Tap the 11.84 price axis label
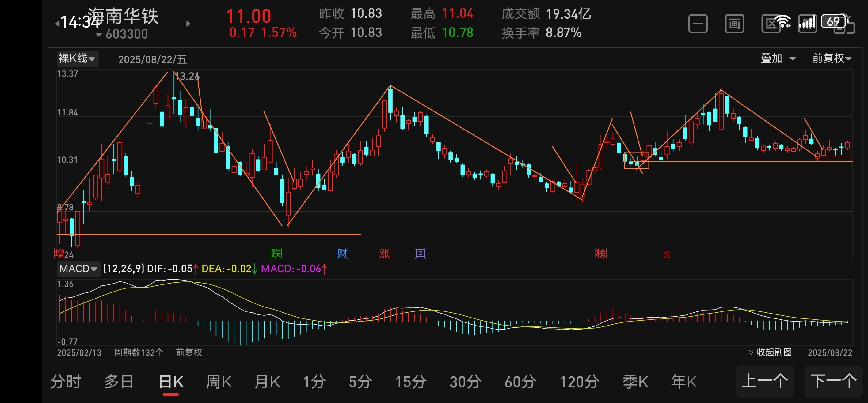The image size is (868, 403). coord(67,112)
